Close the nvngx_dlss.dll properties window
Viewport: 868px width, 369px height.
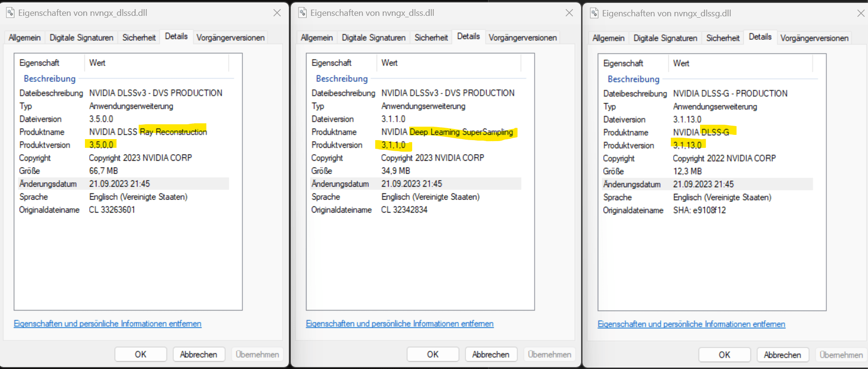pyautogui.click(x=569, y=13)
